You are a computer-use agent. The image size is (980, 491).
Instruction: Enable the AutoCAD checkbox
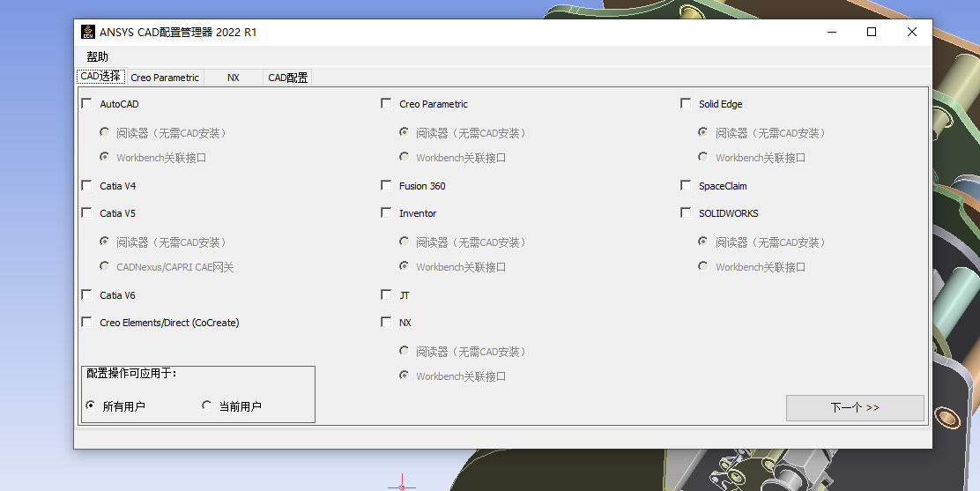[x=87, y=104]
